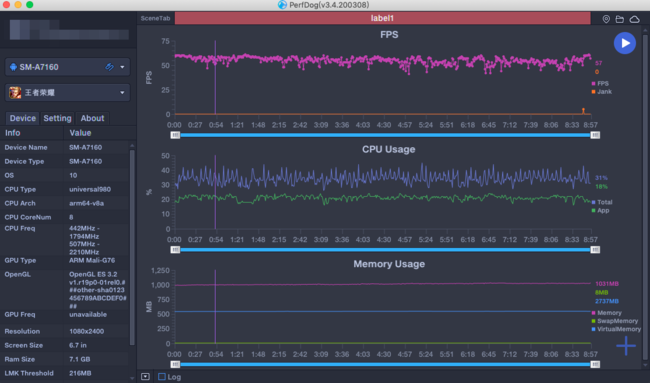Click the CPU Usage chart title

tap(389, 149)
